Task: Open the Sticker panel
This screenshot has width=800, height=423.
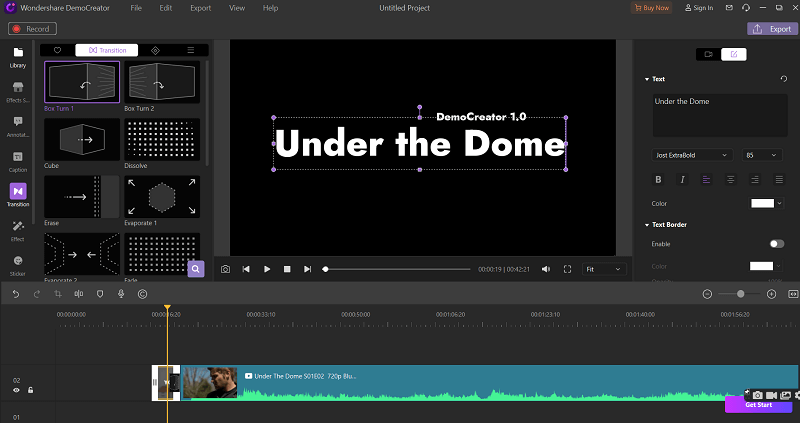Action: point(18,265)
